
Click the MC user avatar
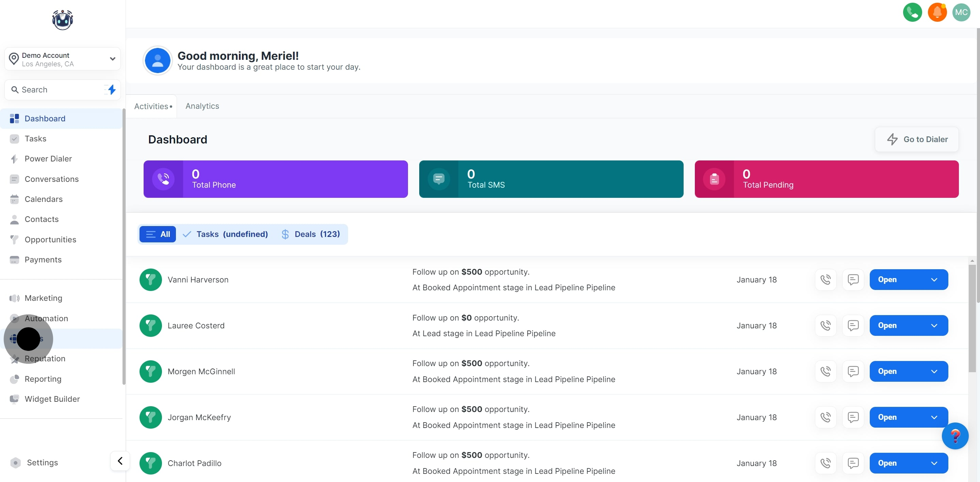click(x=961, y=12)
